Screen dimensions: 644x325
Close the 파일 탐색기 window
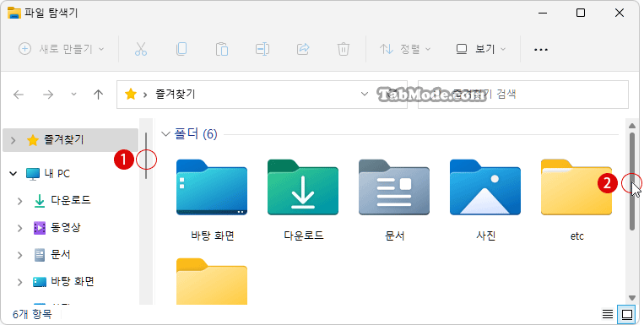point(620,13)
